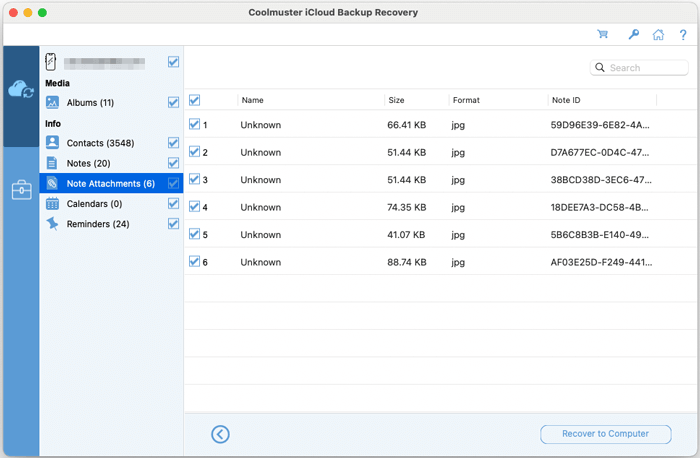Uncheck row 5 attachment checkbox

click(x=194, y=234)
